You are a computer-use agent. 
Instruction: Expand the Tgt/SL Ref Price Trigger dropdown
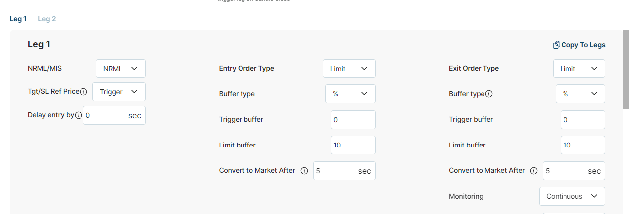click(119, 92)
